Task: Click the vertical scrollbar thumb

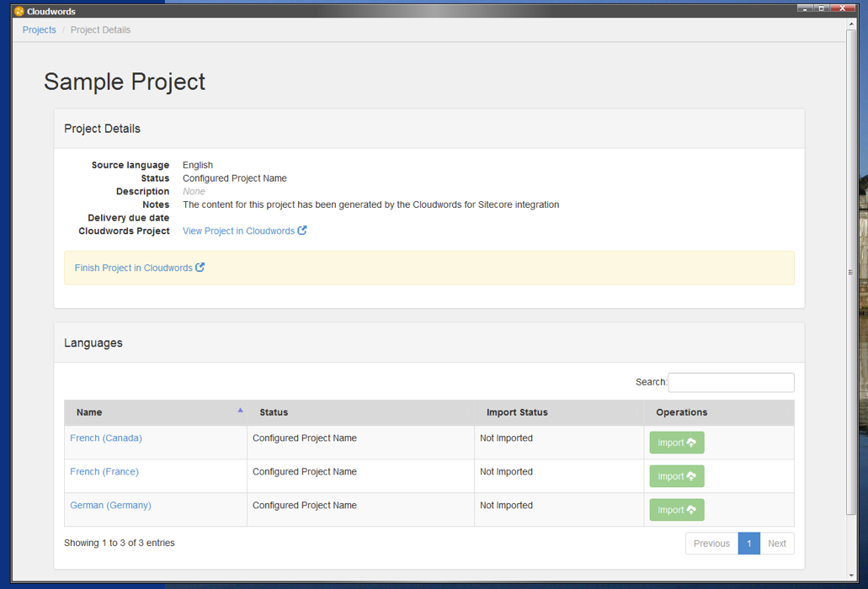Action: 850,272
